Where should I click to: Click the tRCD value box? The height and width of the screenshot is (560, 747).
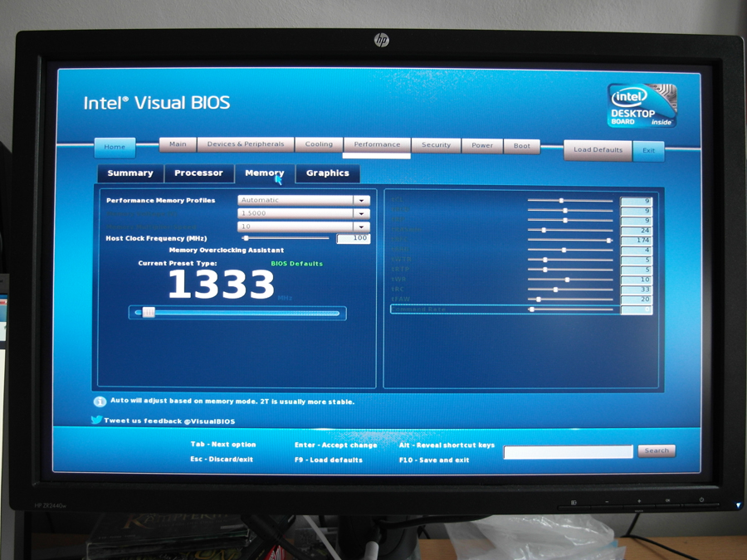[x=636, y=211]
